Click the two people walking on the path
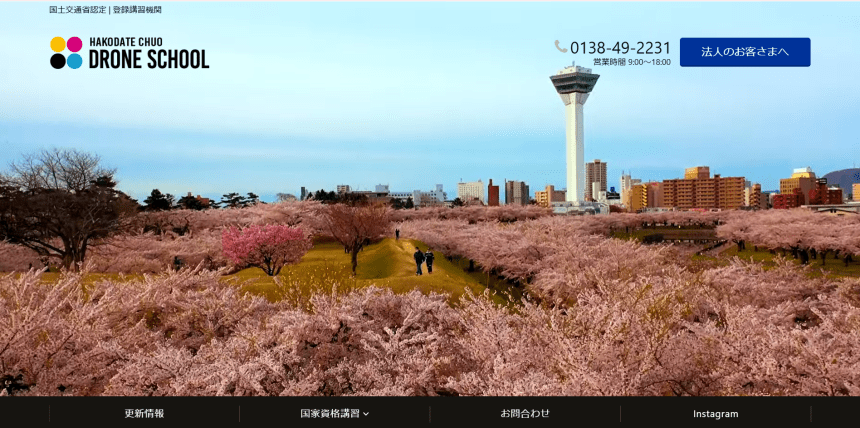860x428 pixels. pyautogui.click(x=424, y=261)
